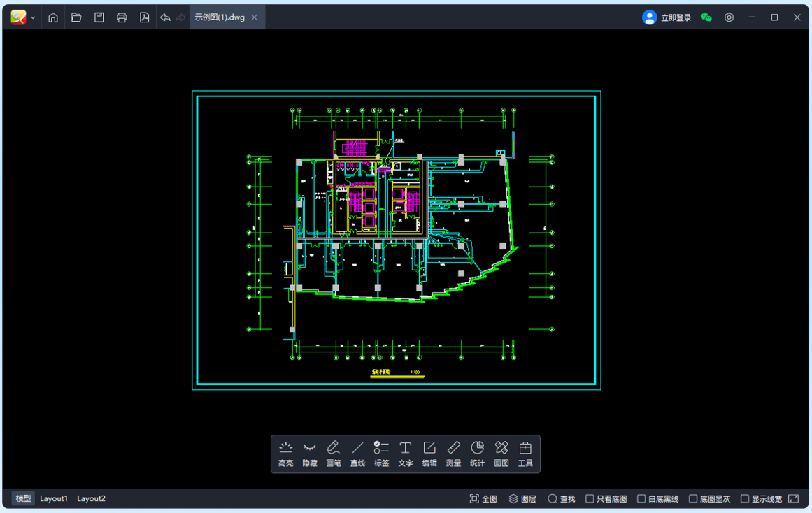Check the 显示线宽 option
This screenshot has width=812, height=513.
coord(745,498)
